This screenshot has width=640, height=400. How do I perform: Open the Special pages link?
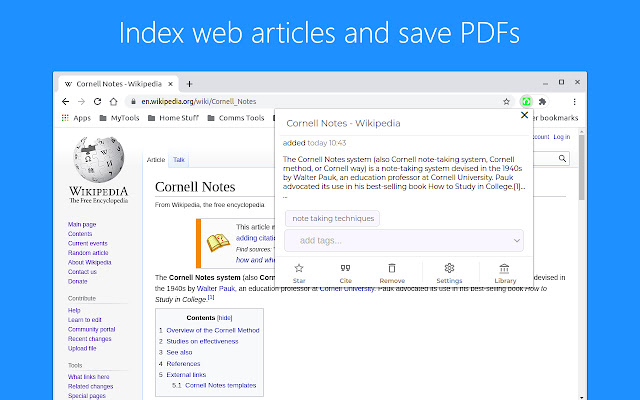87,396
